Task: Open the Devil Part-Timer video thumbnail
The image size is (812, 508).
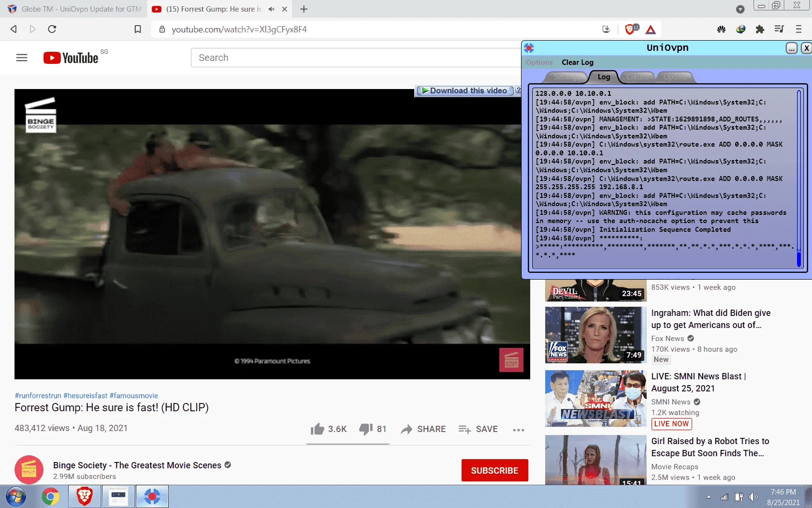Action: 595,290
